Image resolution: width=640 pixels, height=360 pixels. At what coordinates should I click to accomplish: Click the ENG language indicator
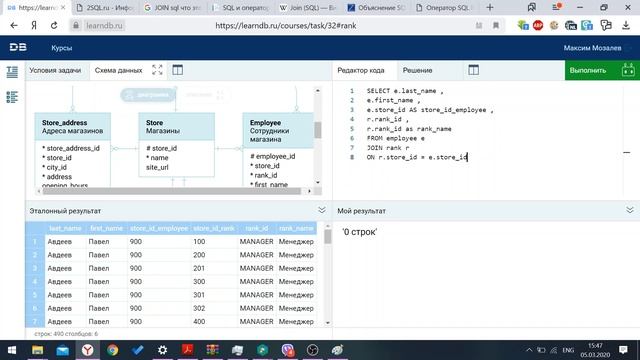[568, 350]
